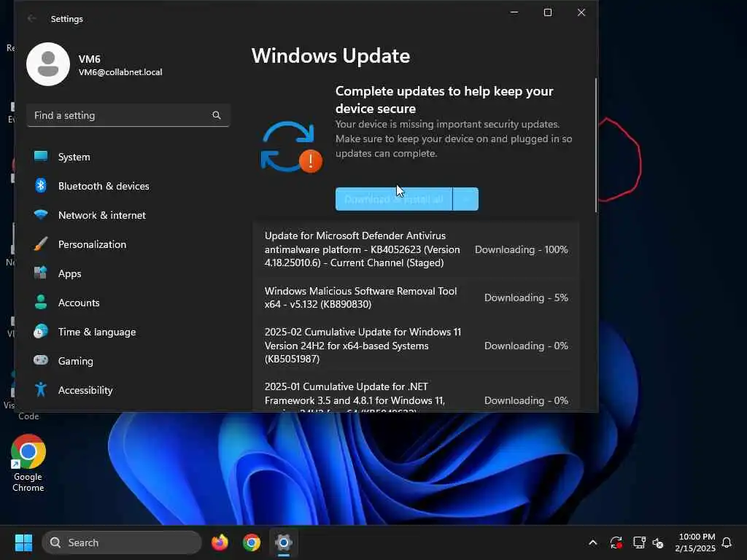Click Malicious Software Removal Tool entry
The image size is (747, 560).
[x=416, y=297]
